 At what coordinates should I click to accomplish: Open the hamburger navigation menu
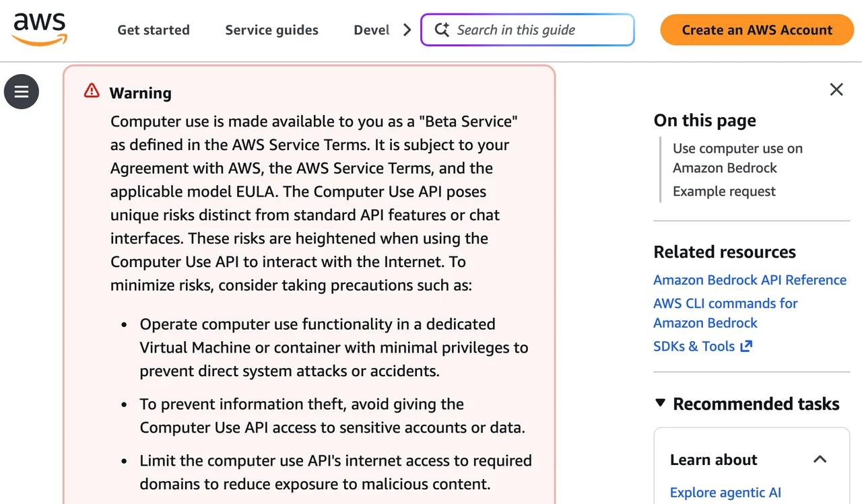[x=22, y=92]
